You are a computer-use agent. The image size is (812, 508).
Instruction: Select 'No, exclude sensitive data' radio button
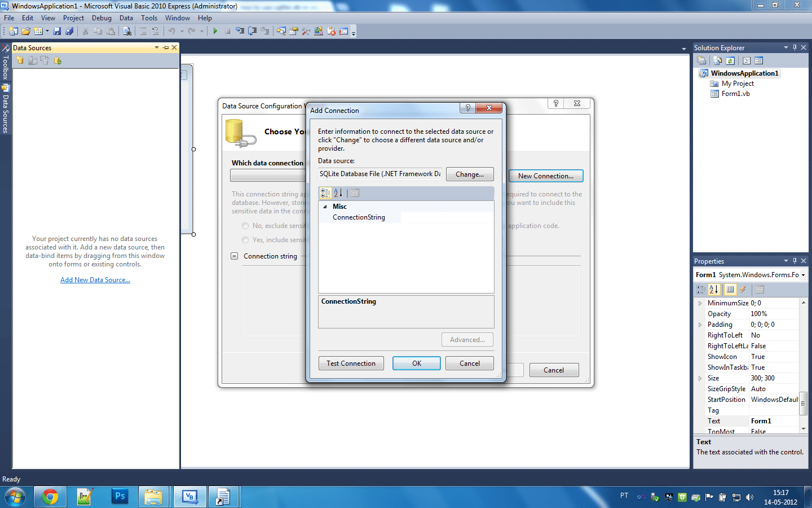pos(245,226)
